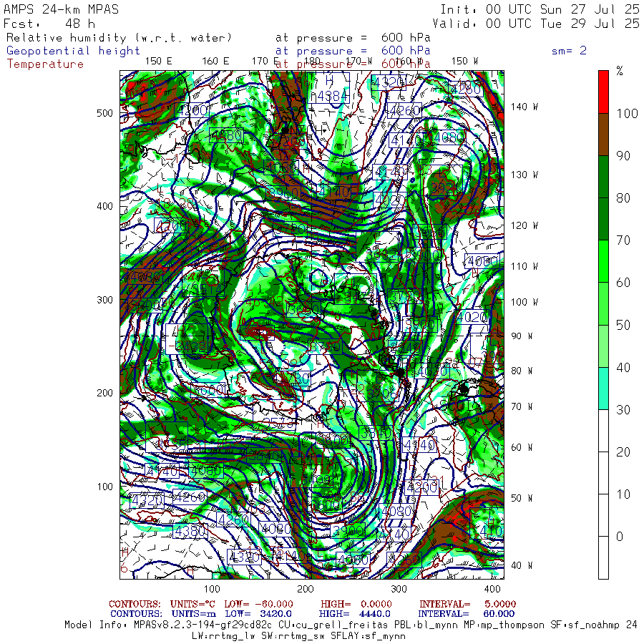Click the cyan 30–40% colorbar segment
Image resolution: width=644 pixels, height=644 pixels.
(x=603, y=389)
